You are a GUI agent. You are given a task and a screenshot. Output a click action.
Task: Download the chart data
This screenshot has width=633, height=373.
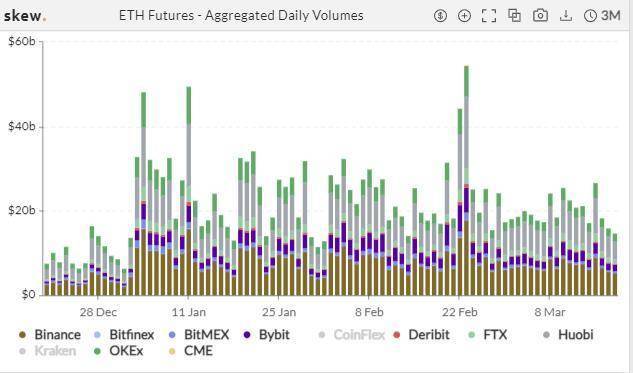pos(566,16)
